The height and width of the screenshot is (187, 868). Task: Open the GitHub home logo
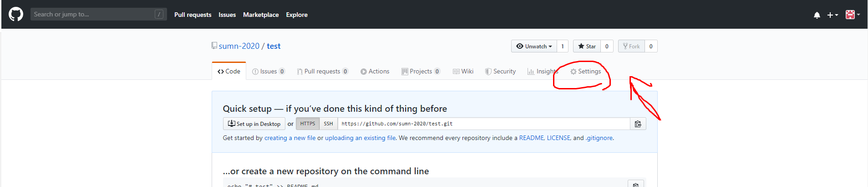16,14
